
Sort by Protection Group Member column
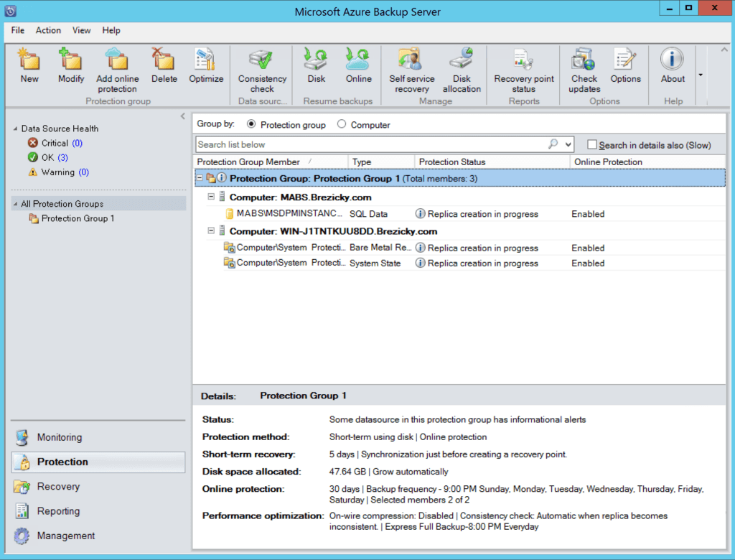[271, 162]
